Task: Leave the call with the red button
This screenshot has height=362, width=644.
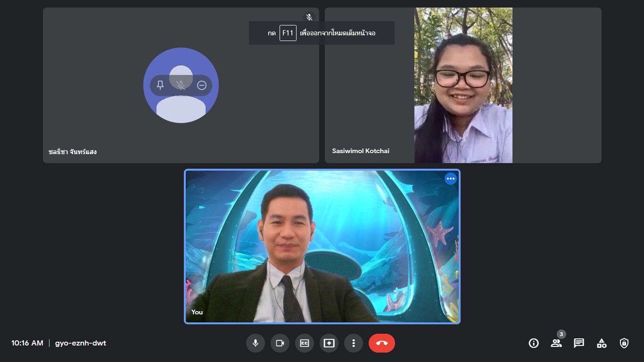Action: click(381, 343)
